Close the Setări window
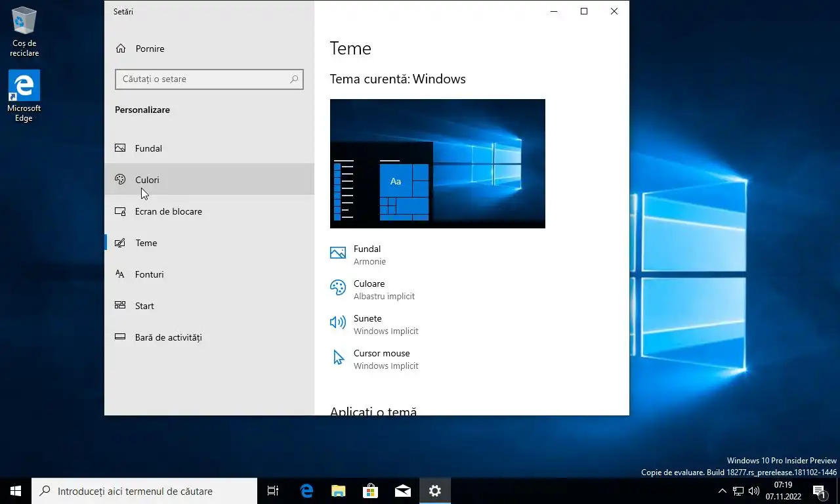 point(614,11)
